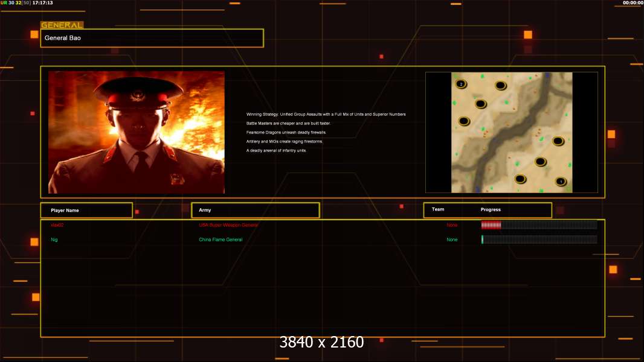The image size is (644, 362).
Task: Click the Artillery and MiGs firestorms line
Action: [x=285, y=141]
